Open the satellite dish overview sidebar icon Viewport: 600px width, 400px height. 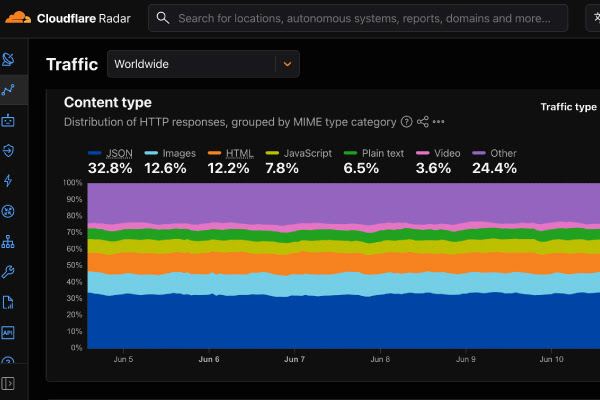[x=8, y=59]
